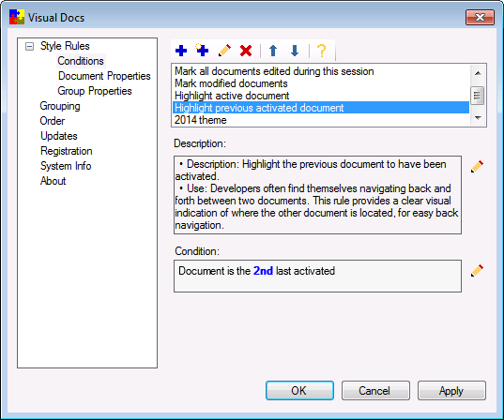The height and width of the screenshot is (420, 504).
Task: Click the rule list scroll up arrow
Action: 478,73
